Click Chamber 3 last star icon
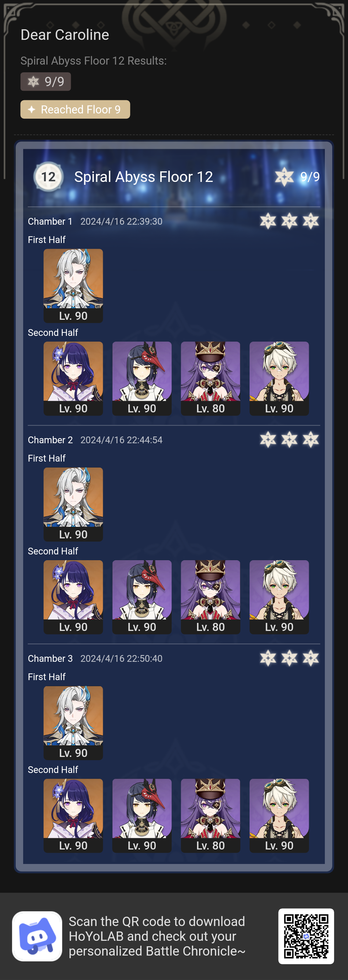Viewport: 348px width, 980px height. [311, 658]
